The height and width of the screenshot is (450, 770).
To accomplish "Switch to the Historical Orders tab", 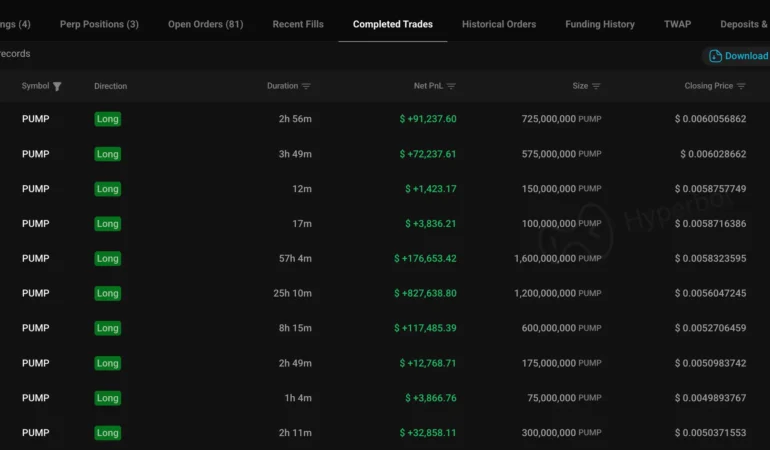I will pos(499,24).
